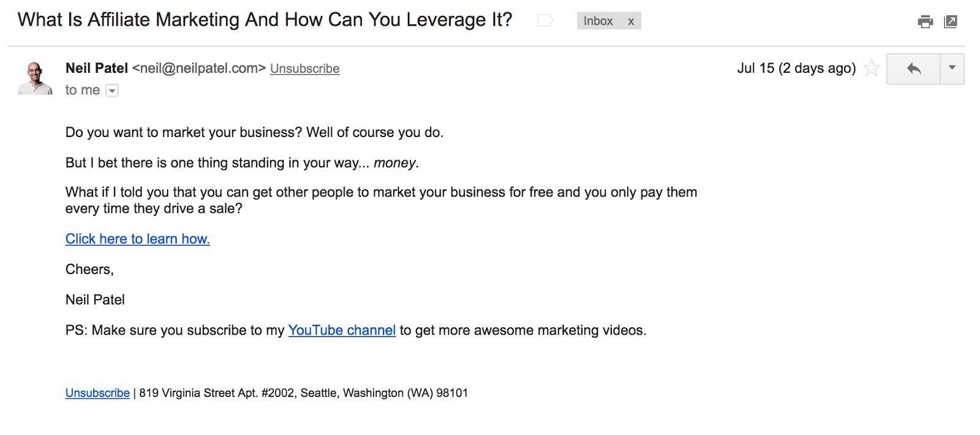
Task: Star the message from Neil Patel
Action: [x=872, y=68]
